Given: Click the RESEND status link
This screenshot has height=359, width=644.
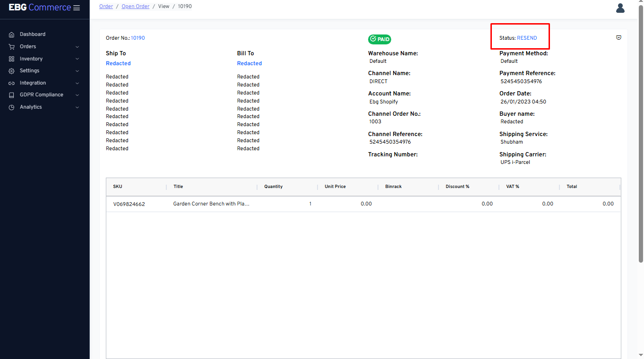Looking at the screenshot, I should (526, 38).
